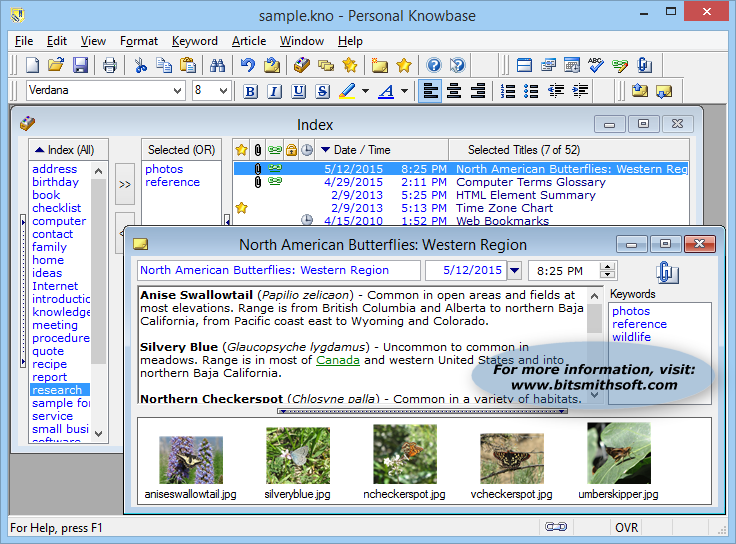Toggle Bold formatting
The image size is (736, 544).
tap(250, 91)
